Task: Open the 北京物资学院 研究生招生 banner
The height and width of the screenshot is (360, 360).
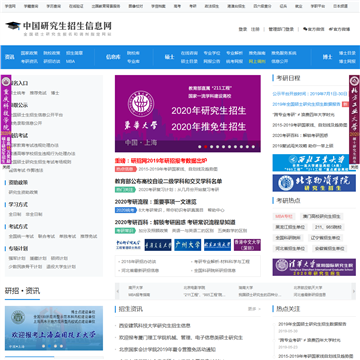Action: [x=314, y=183]
